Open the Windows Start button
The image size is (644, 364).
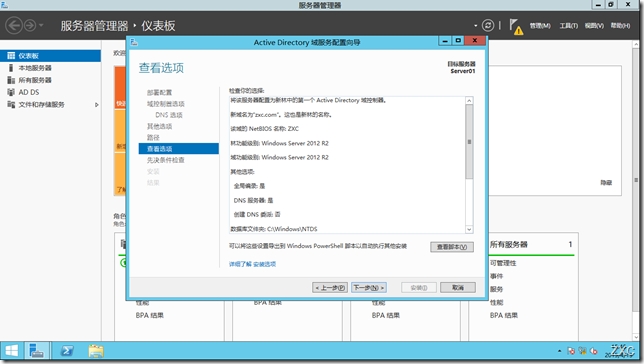tap(12, 351)
